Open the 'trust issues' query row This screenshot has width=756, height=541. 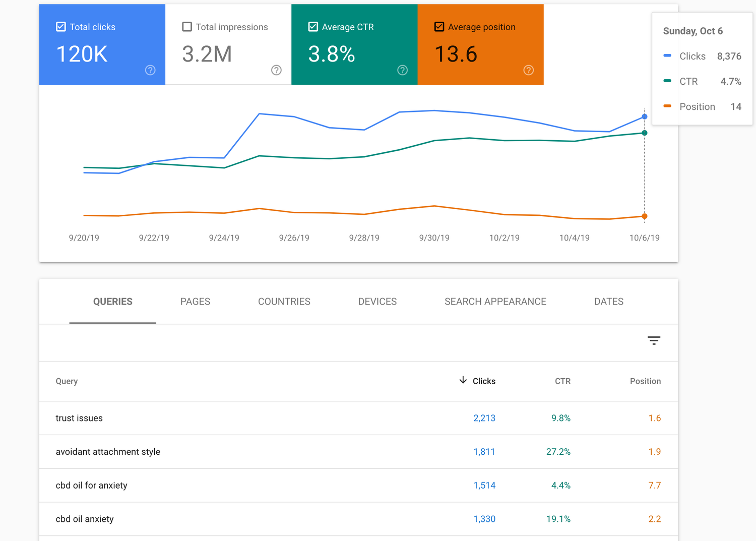(79, 418)
